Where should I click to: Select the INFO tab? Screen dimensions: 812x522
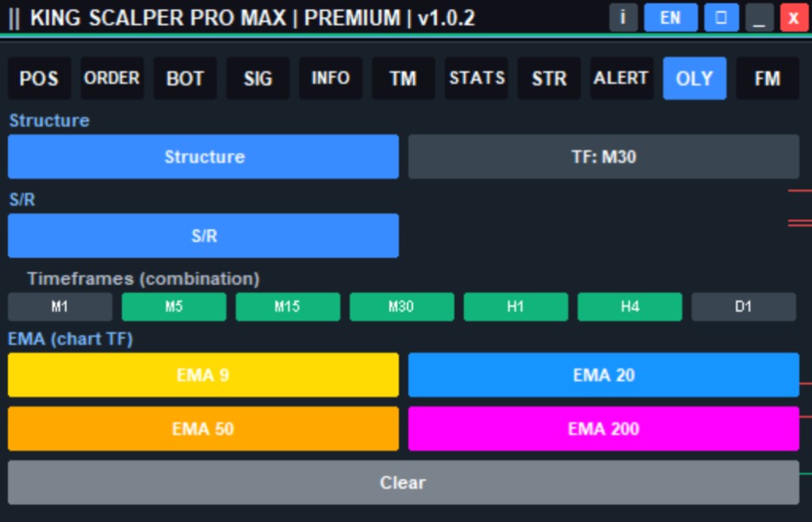(331, 79)
